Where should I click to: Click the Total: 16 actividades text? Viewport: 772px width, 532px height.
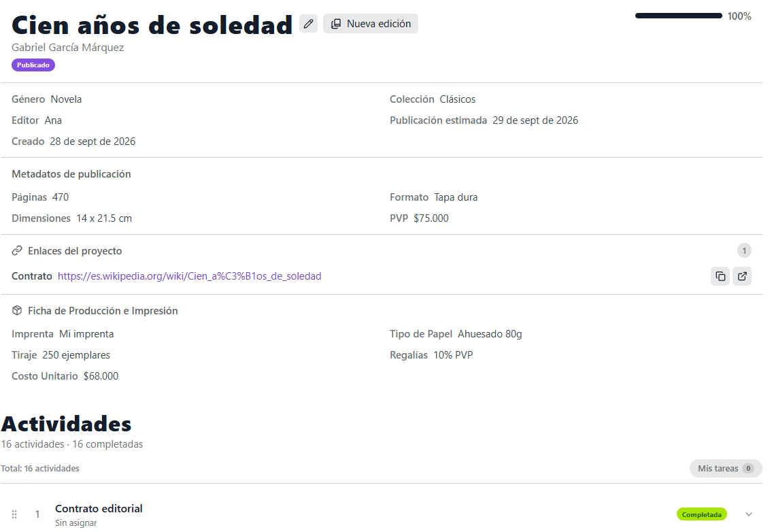pyautogui.click(x=40, y=469)
